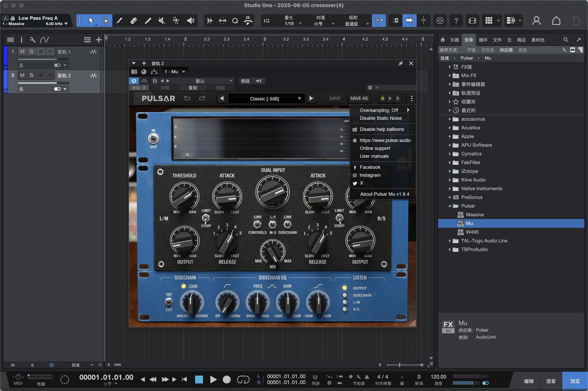The image size is (588, 391).
Task: Click the browser home icon
Action: click(443, 40)
